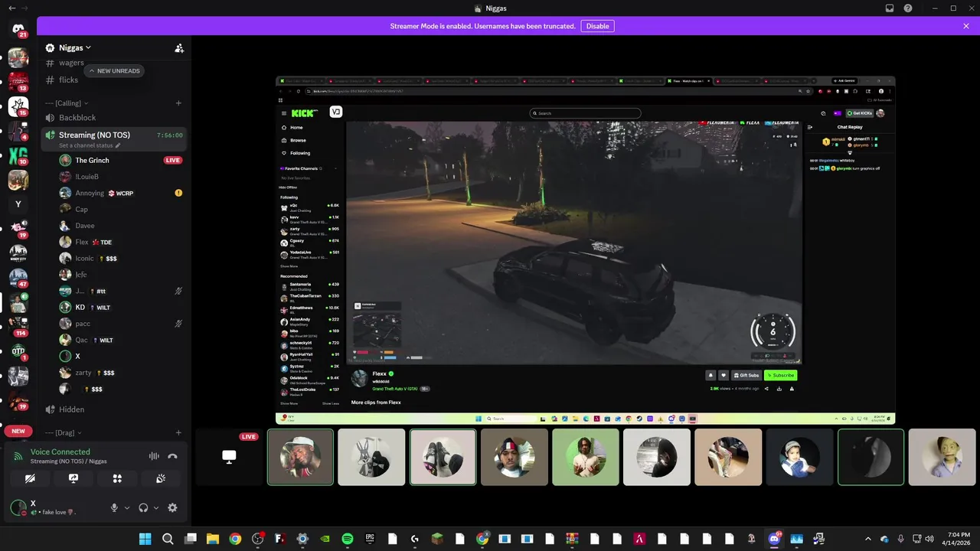Open the server name dropdown menu
Screen dimensions: 980x551
[x=75, y=47]
